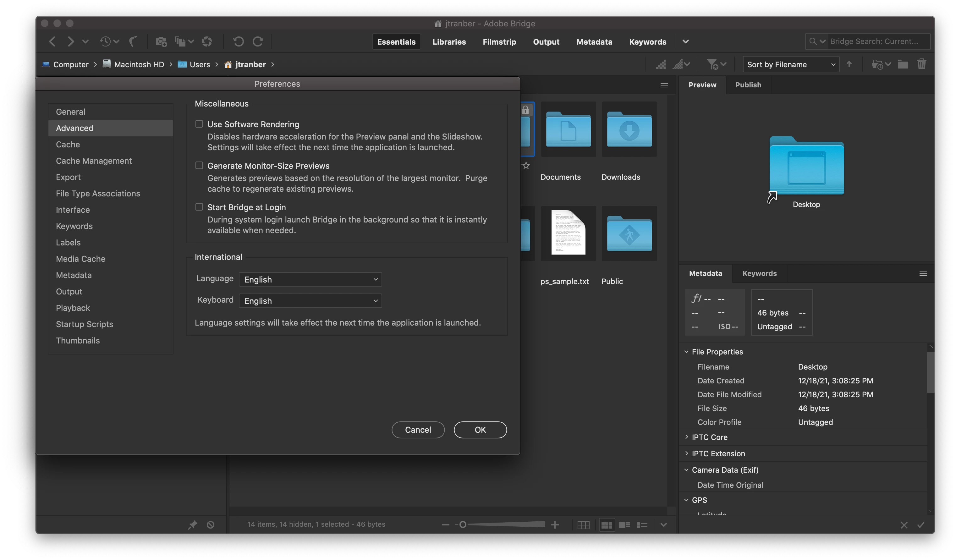Click the delete item trash icon

click(921, 64)
